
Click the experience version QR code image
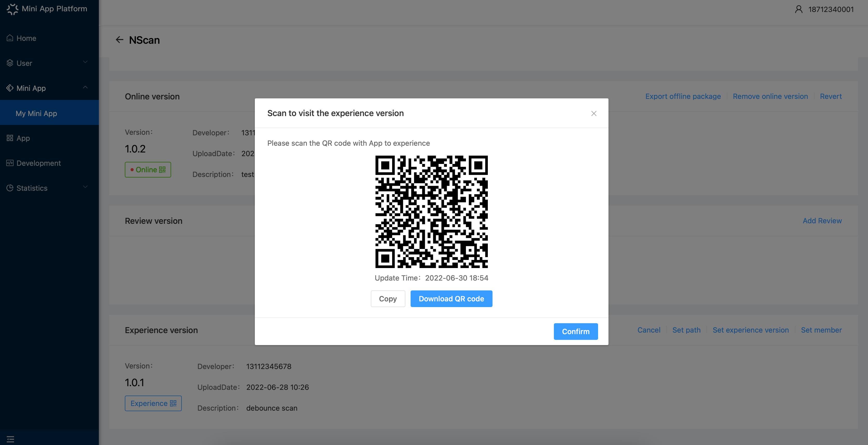[432, 212]
